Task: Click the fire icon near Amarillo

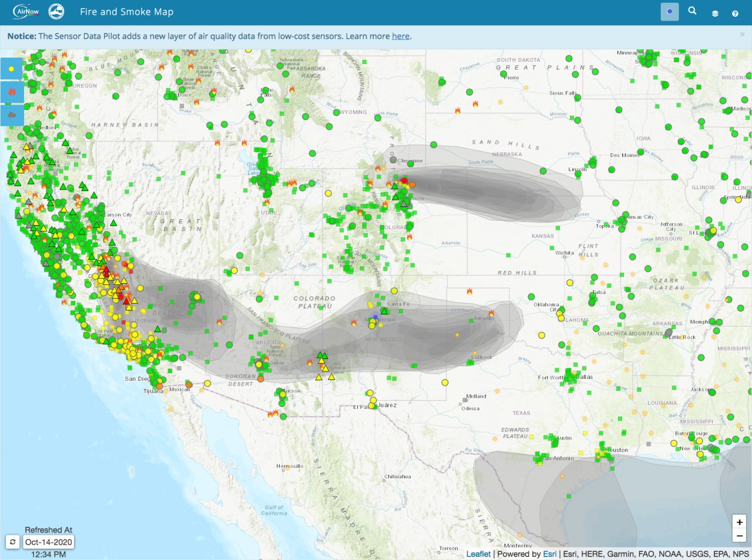Action: point(491,313)
